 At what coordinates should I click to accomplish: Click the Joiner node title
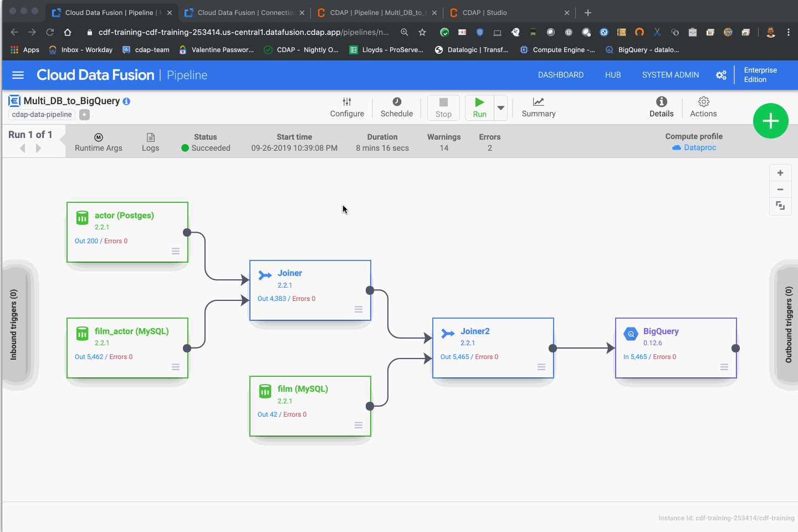[290, 273]
